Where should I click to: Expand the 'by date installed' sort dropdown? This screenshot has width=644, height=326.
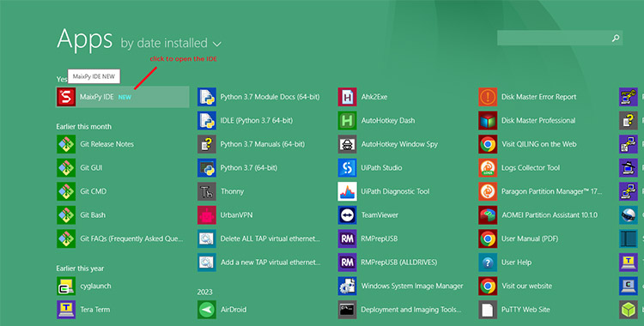(x=171, y=43)
